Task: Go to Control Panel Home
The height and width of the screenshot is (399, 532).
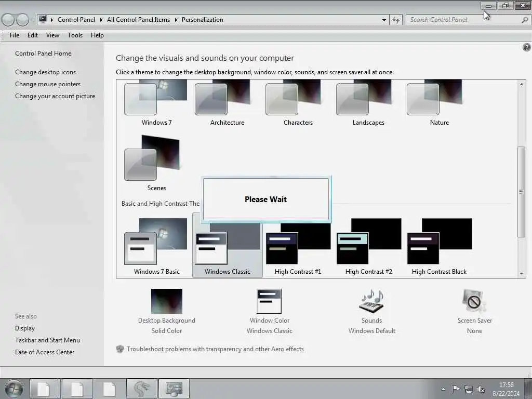Action: point(43,54)
